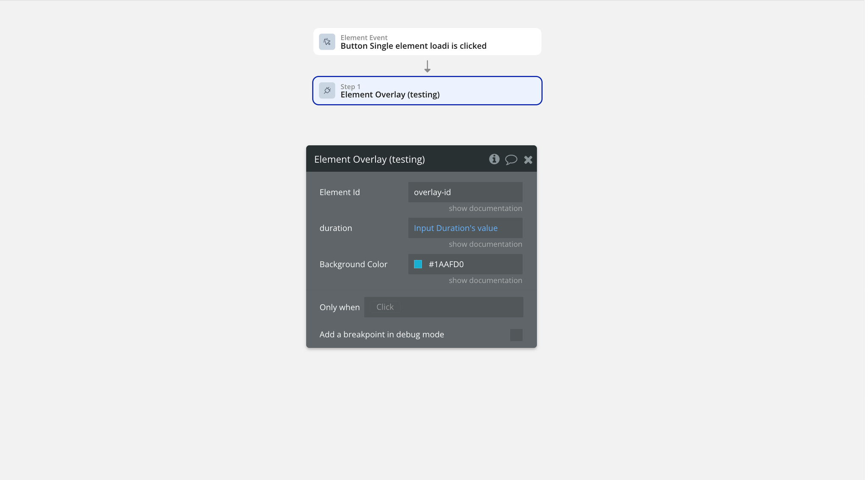This screenshot has width=868, height=480.
Task: Click the info icon in panel header
Action: [x=494, y=159]
